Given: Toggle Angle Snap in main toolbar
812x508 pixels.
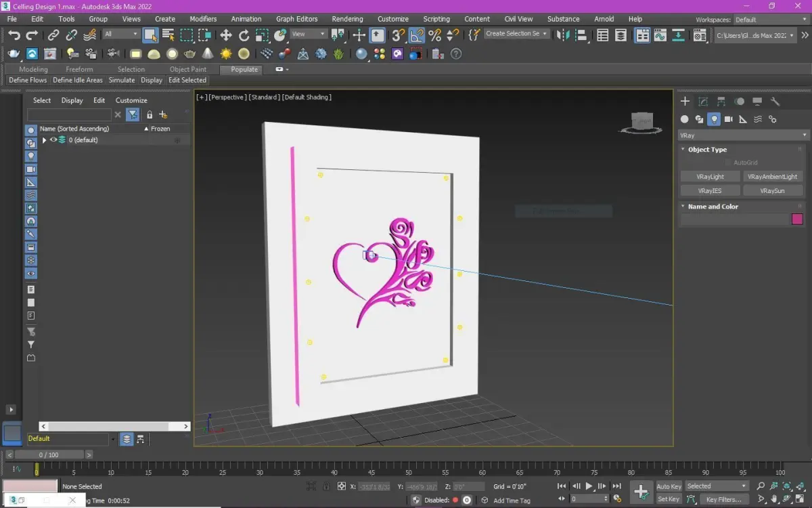Looking at the screenshot, I should coord(417,35).
